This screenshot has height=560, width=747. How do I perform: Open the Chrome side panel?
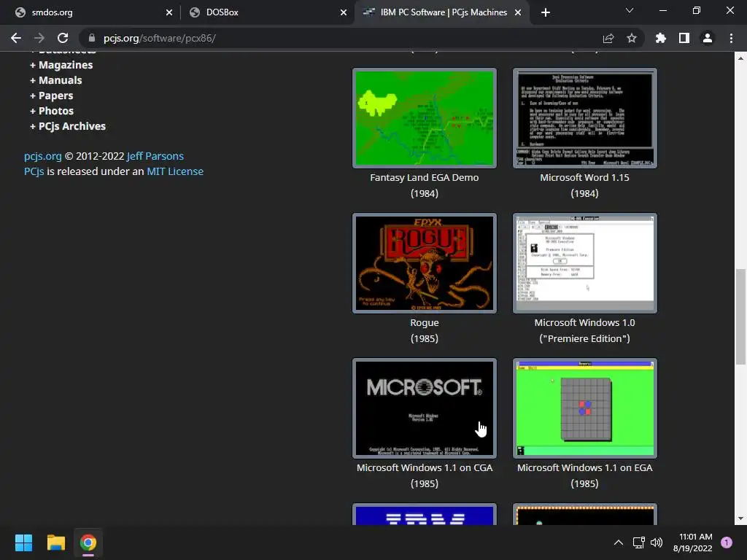coord(684,38)
